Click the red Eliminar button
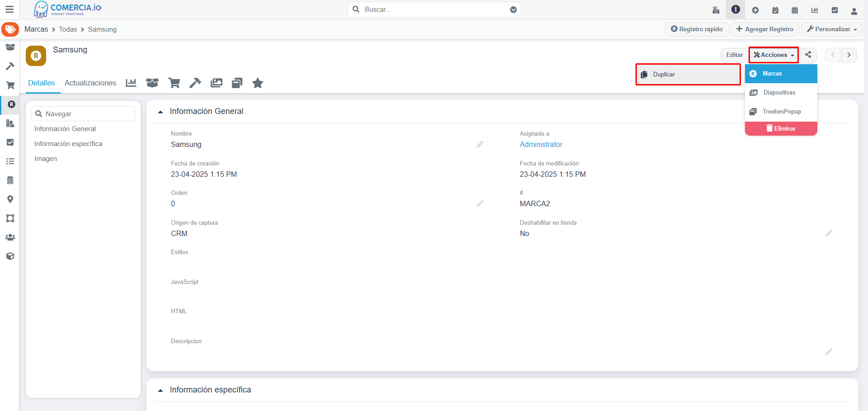 (781, 128)
